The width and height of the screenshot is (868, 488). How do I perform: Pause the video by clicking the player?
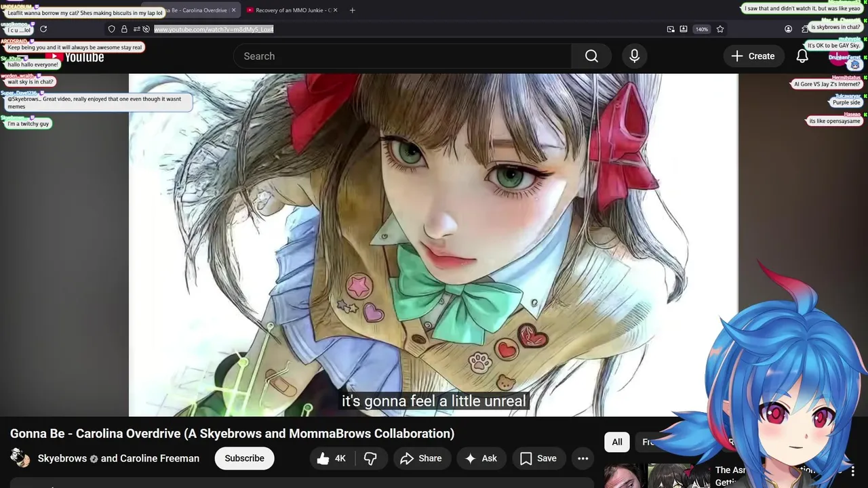[433, 245]
